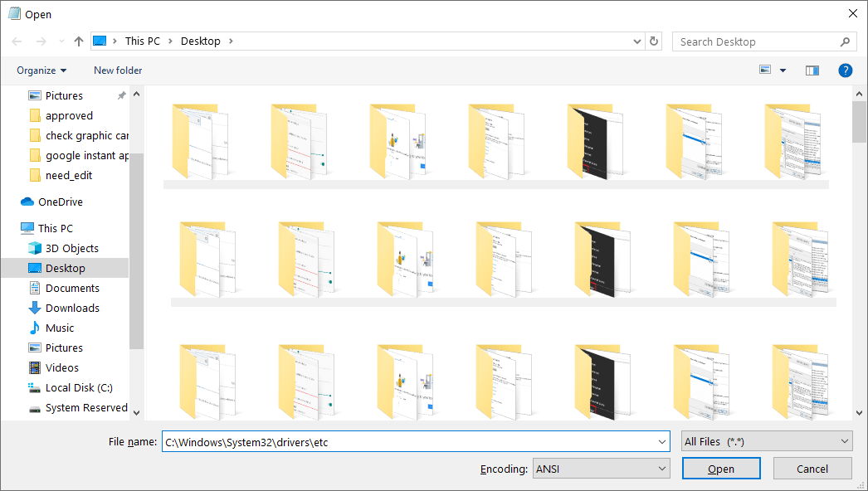This screenshot has height=491, width=868.
Task: Click the search magnifier icon
Action: tap(845, 41)
